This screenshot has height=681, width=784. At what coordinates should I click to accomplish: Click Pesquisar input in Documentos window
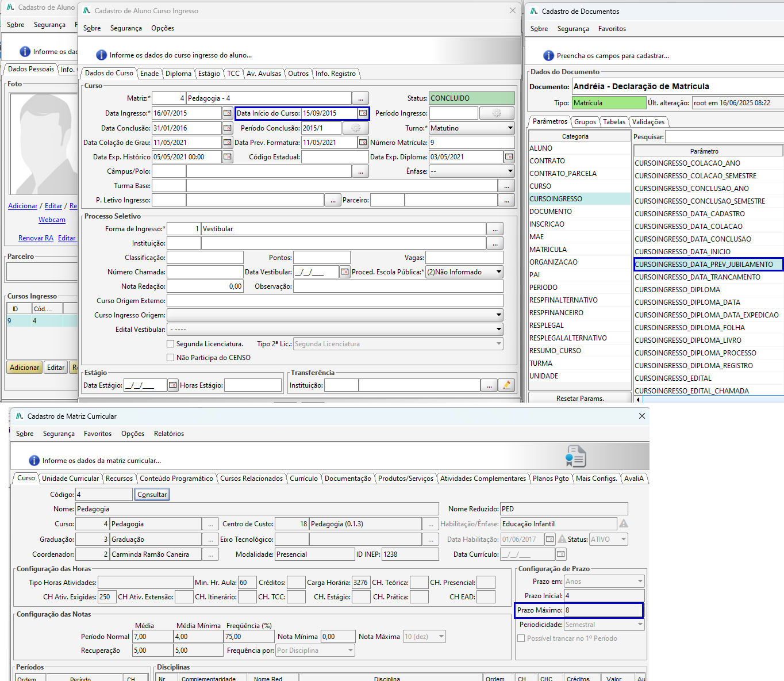(724, 137)
